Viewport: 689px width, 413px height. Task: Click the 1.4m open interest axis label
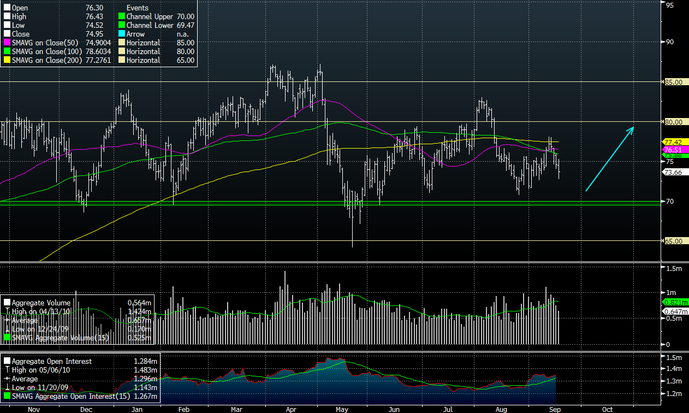[x=674, y=369]
